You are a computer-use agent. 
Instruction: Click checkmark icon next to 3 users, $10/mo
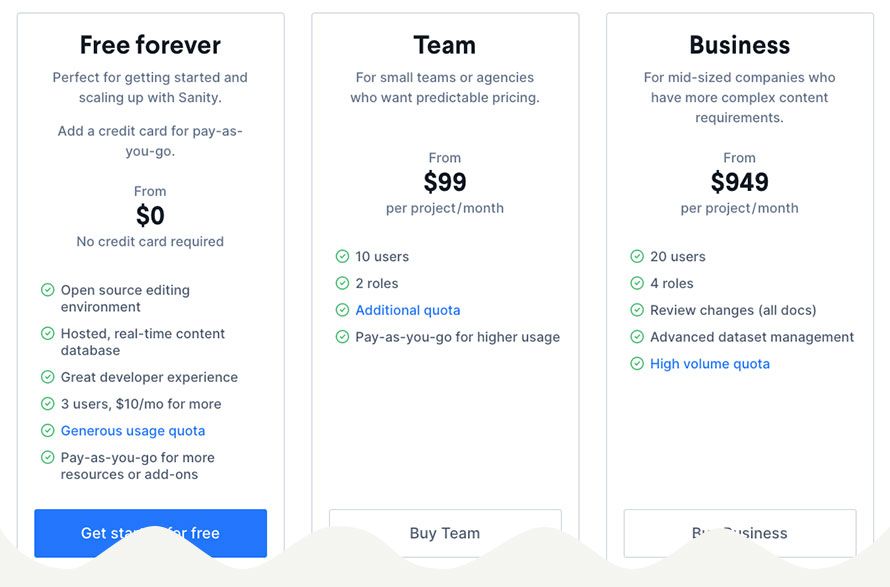click(x=48, y=404)
